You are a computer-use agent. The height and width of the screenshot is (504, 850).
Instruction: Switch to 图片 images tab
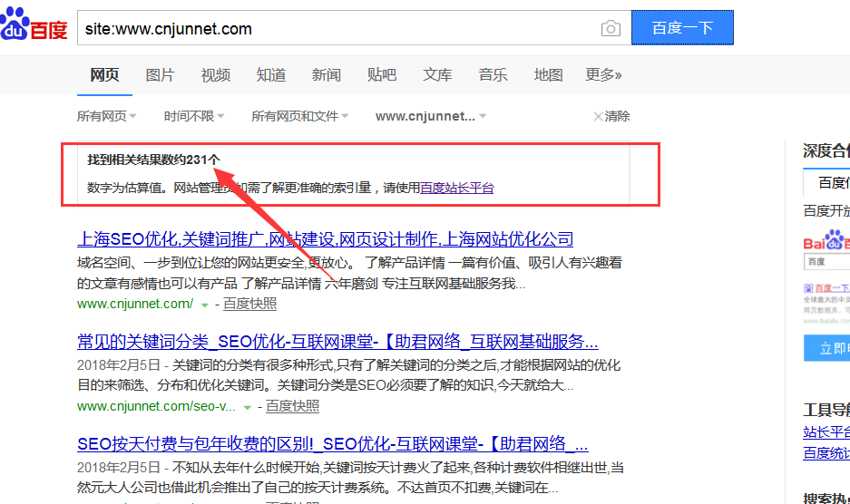pos(160,75)
